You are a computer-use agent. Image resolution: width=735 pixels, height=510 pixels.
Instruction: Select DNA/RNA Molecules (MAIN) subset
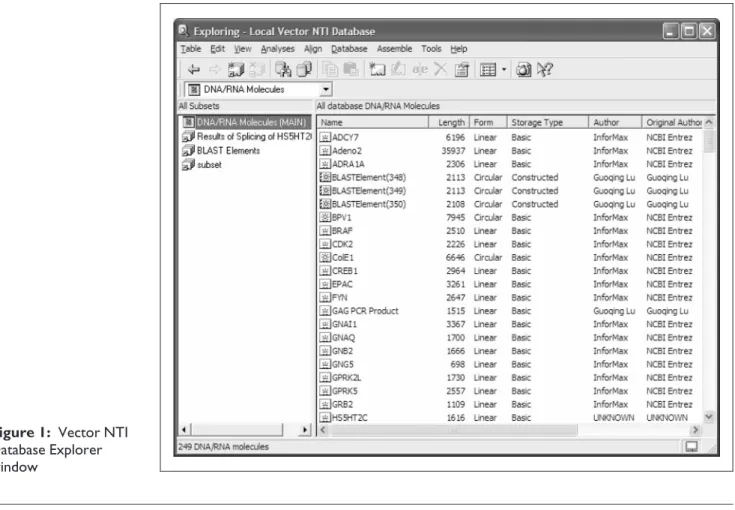(247, 122)
